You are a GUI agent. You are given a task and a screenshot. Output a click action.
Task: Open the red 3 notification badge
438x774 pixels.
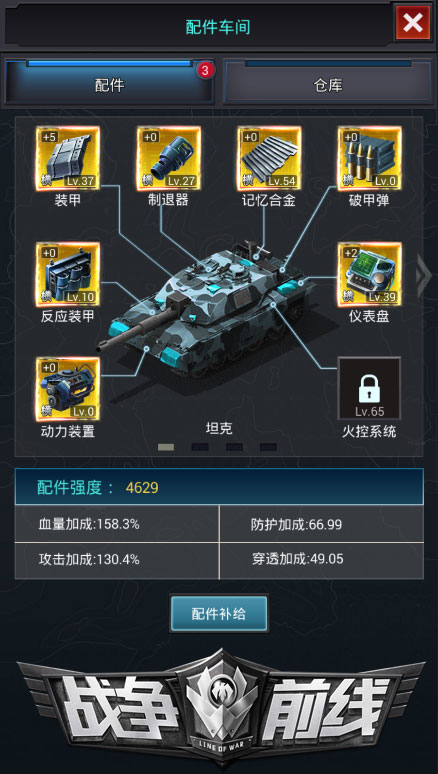point(205,71)
